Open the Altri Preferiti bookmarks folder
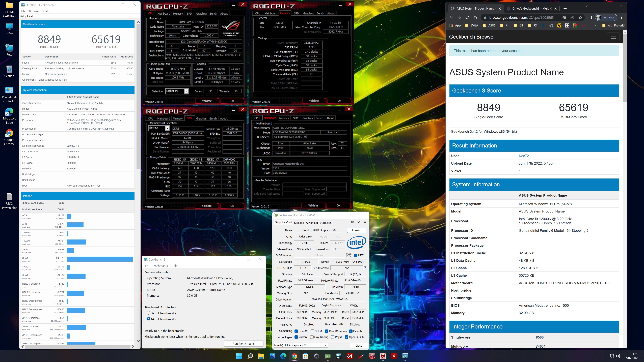The height and width of the screenshot is (362, 644). (613, 25)
